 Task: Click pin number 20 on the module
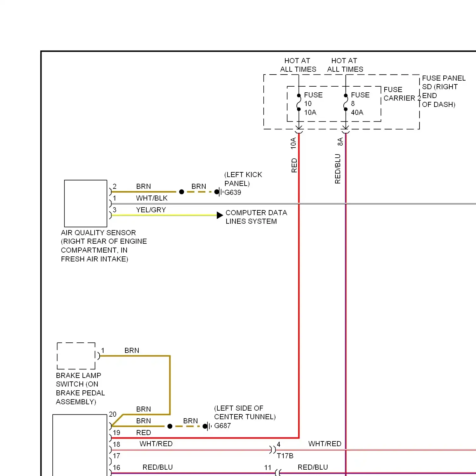(113, 414)
